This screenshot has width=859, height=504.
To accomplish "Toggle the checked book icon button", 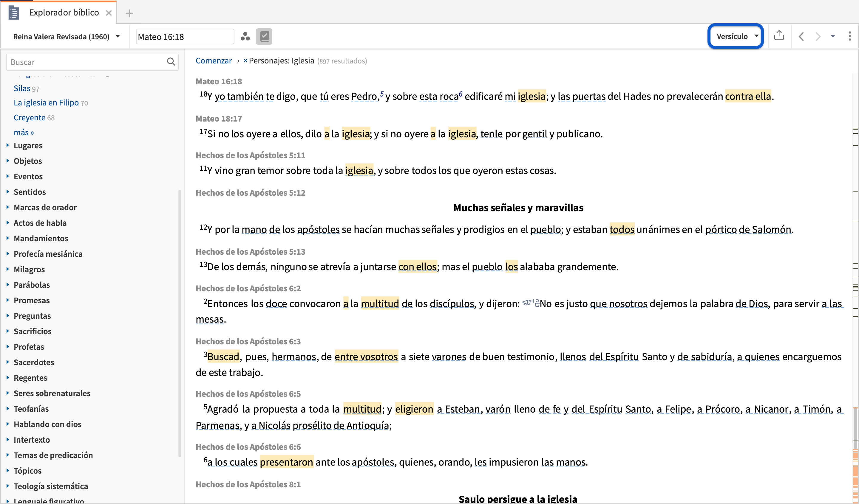I will [264, 36].
